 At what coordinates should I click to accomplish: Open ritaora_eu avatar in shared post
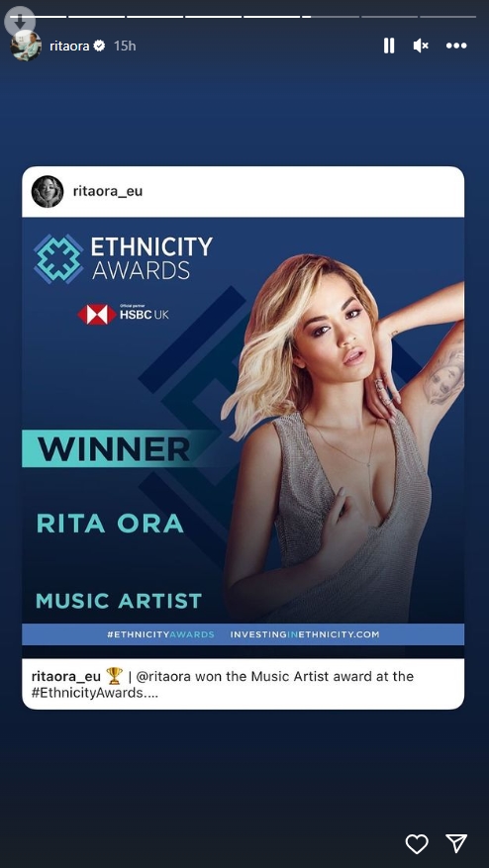[x=48, y=192]
